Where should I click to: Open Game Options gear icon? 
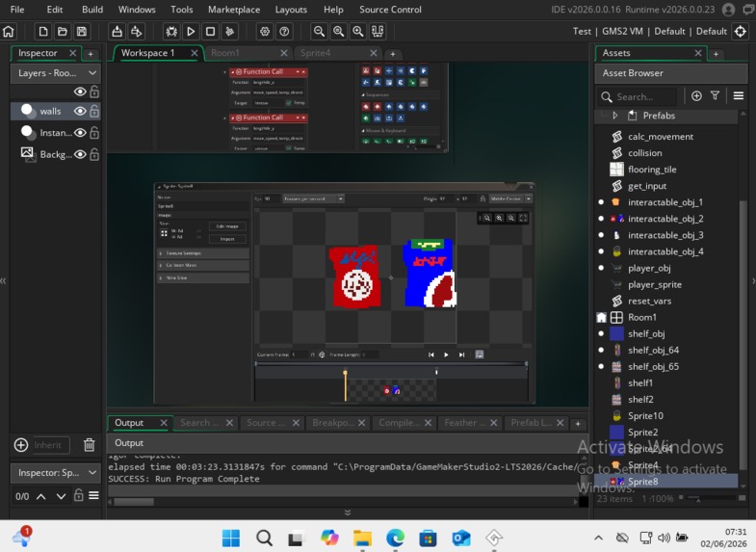[265, 32]
